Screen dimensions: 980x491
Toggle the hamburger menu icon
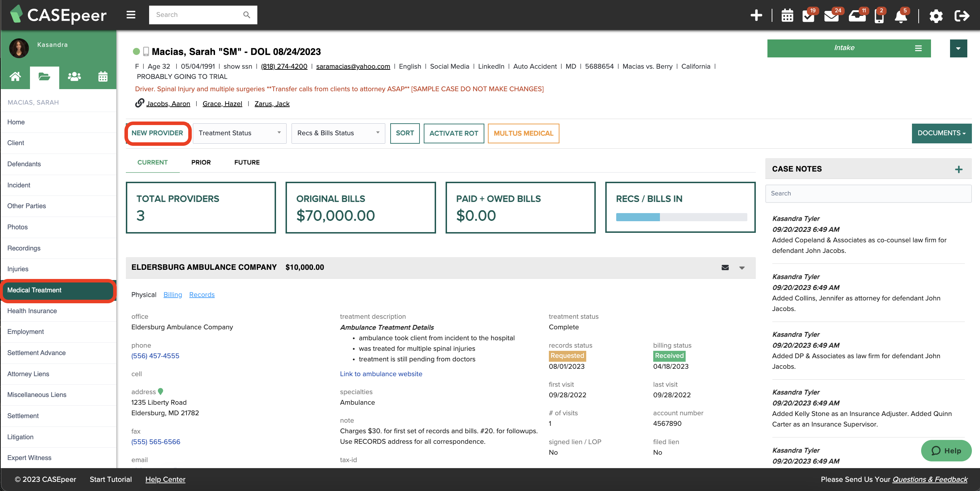point(131,15)
